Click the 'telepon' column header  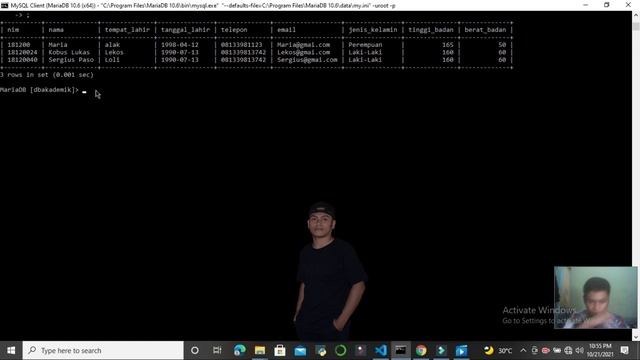click(x=234, y=30)
